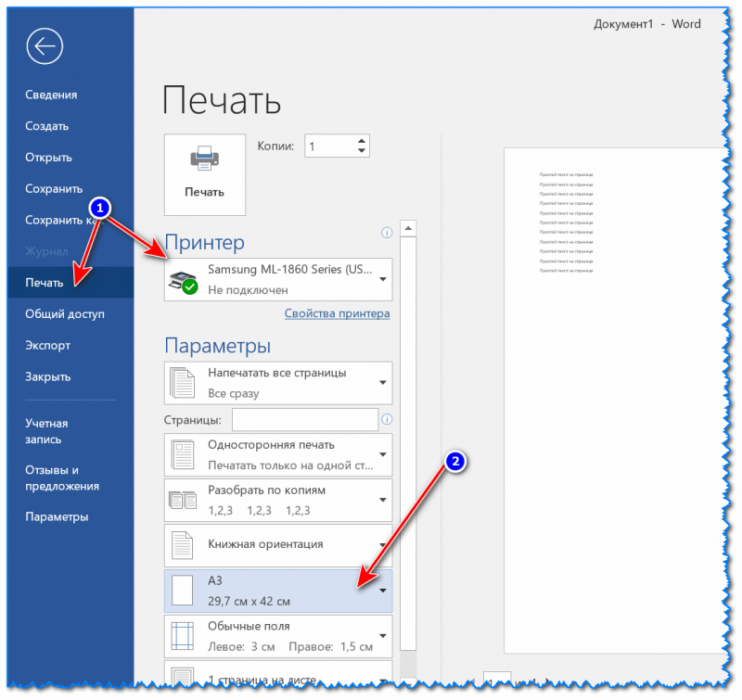742x700 pixels.
Task: Click the info icon next to Принтер heading
Action: tap(387, 233)
